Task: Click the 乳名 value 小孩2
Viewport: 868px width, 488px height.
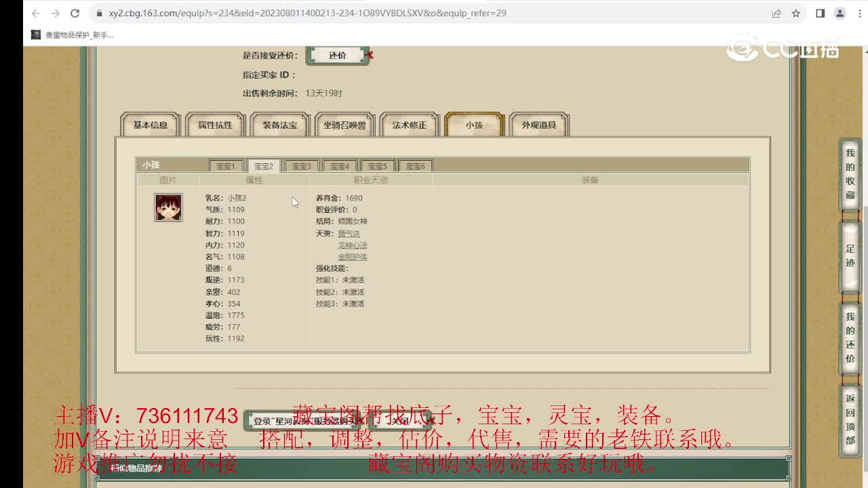Action: (x=237, y=198)
